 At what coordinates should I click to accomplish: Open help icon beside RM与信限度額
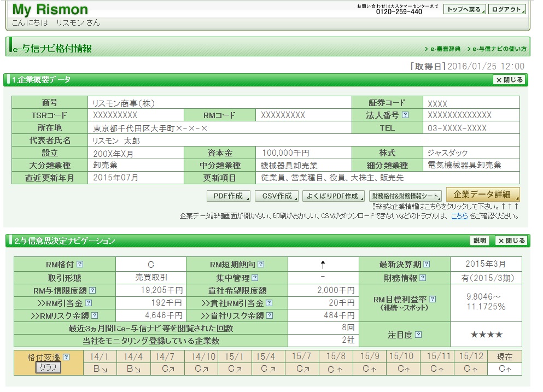(92, 290)
